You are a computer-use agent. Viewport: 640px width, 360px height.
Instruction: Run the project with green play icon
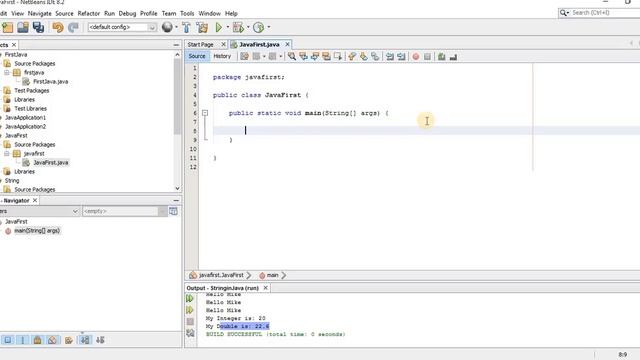tap(219, 27)
